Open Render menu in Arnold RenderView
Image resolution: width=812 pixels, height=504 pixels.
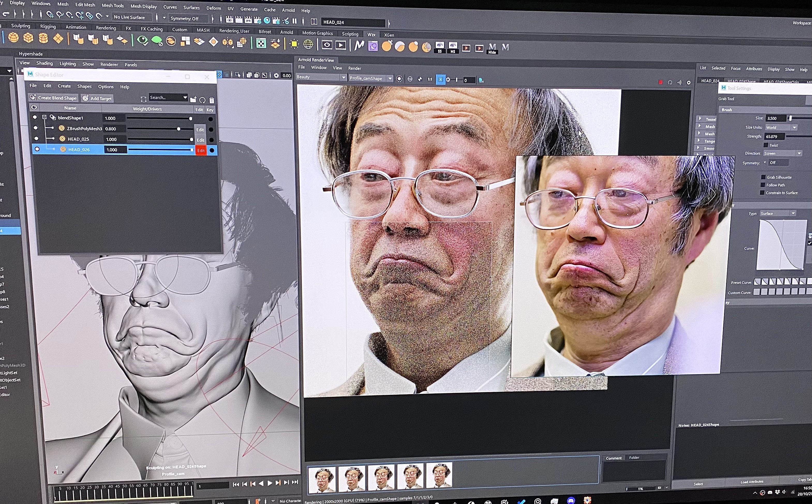pos(354,68)
